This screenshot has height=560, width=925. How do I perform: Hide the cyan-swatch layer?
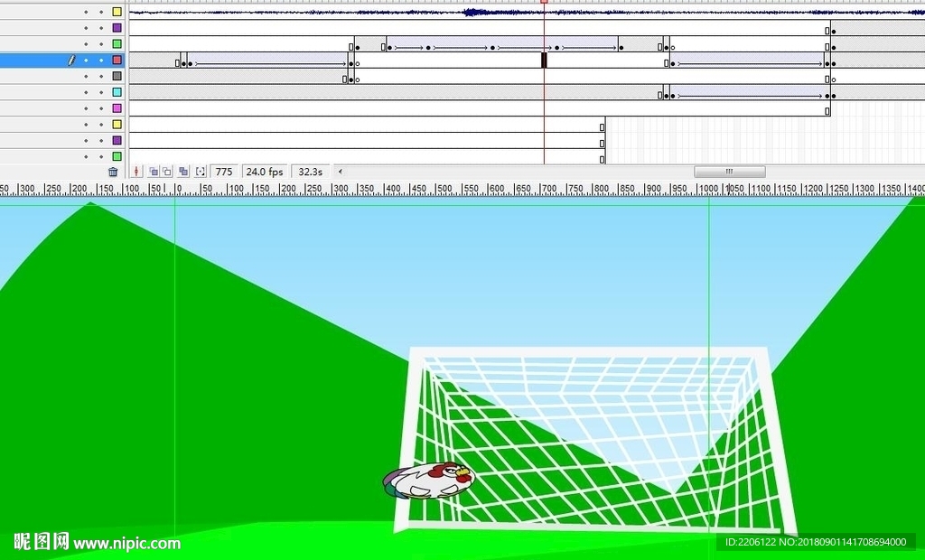tap(86, 92)
